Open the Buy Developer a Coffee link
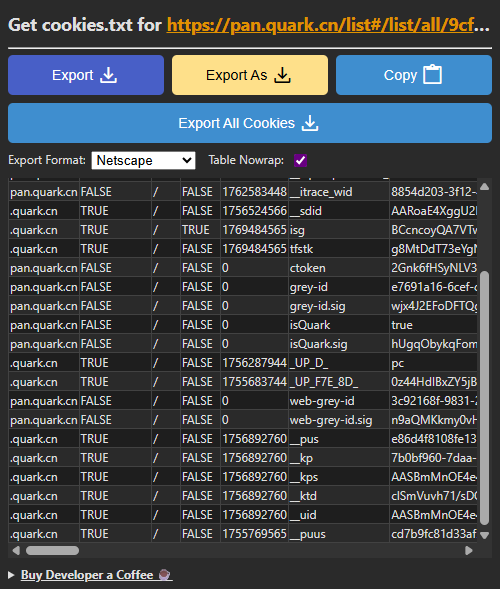500x589 pixels. 96,575
